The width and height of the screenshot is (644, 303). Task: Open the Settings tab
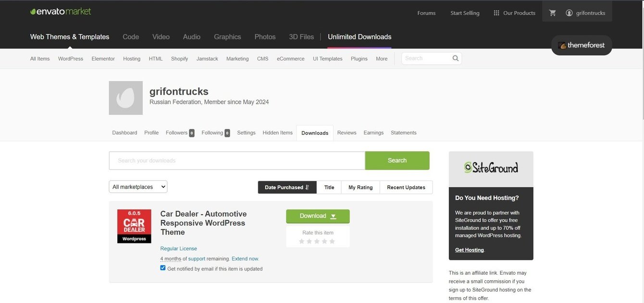click(x=246, y=133)
